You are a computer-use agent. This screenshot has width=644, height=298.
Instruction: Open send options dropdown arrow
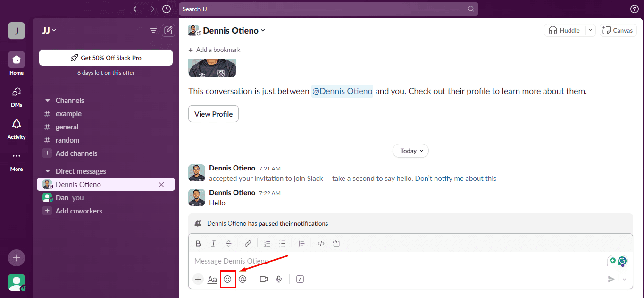click(x=625, y=279)
